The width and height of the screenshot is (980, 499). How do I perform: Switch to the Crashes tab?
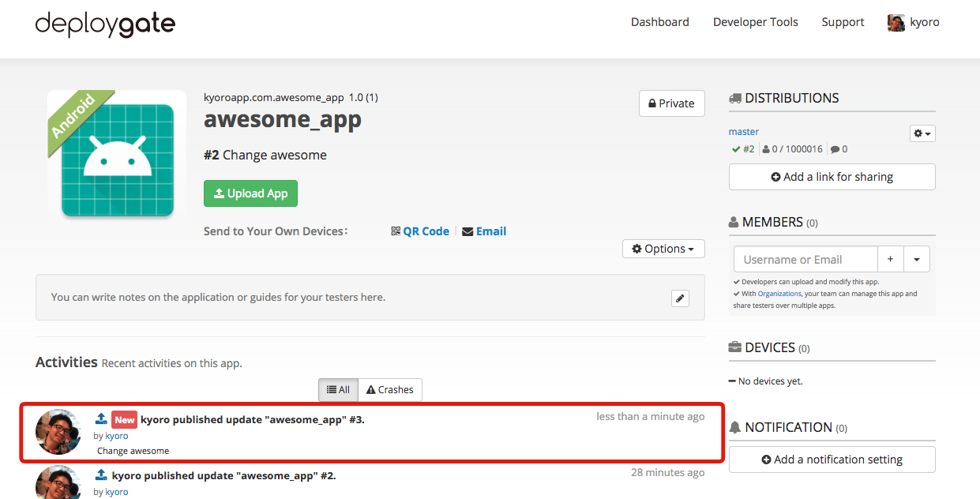[x=390, y=390]
